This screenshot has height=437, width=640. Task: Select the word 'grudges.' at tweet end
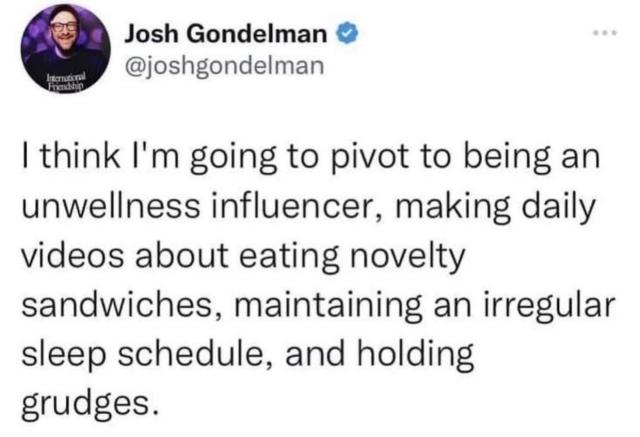click(89, 404)
